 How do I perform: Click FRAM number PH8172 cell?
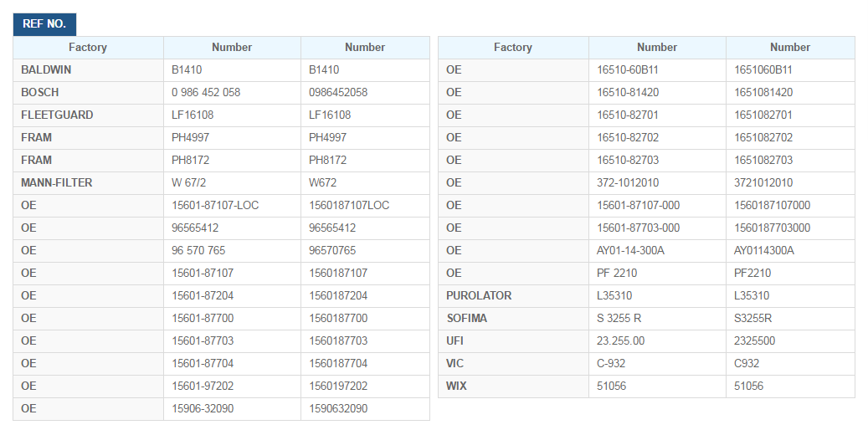click(x=233, y=161)
